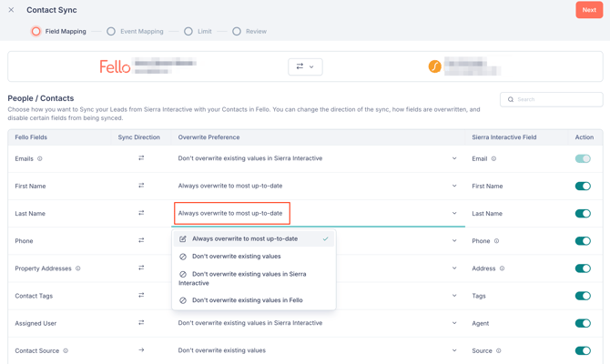
Task: Toggle the First Name sync switch
Action: (x=583, y=186)
